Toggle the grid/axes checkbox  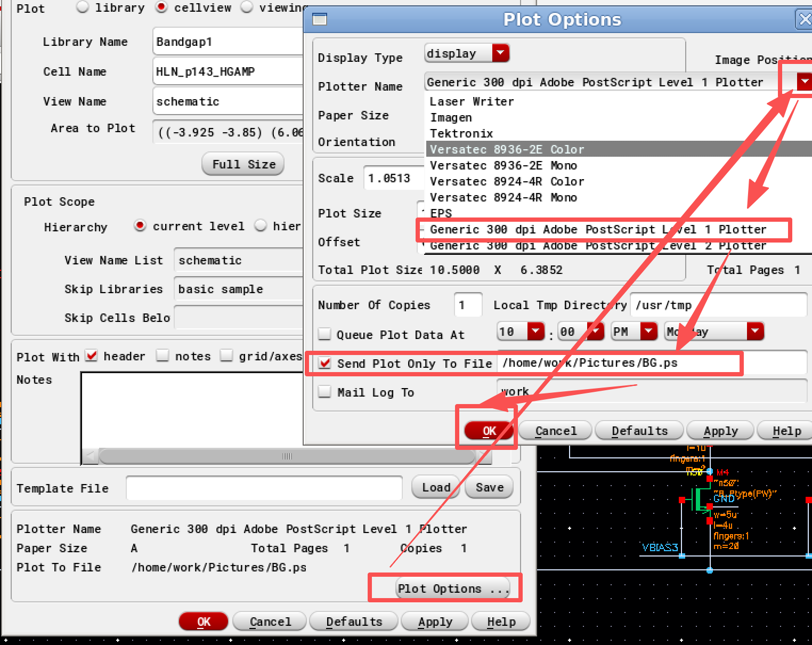click(x=226, y=356)
